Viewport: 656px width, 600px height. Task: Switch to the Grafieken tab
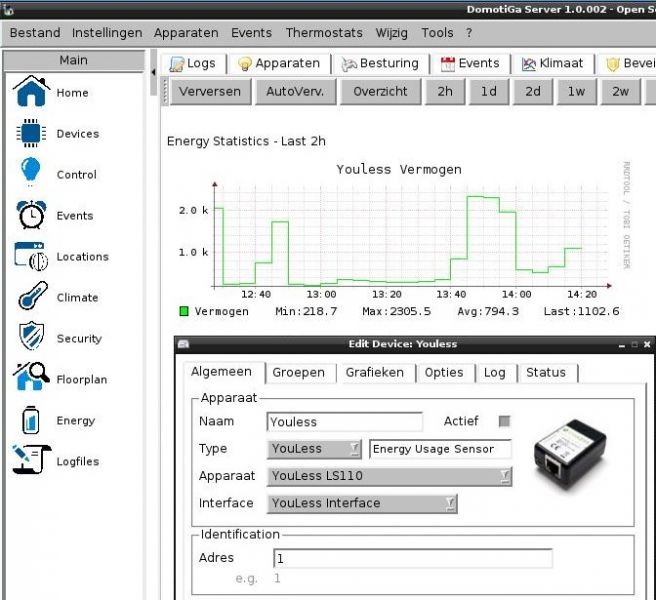tap(375, 372)
